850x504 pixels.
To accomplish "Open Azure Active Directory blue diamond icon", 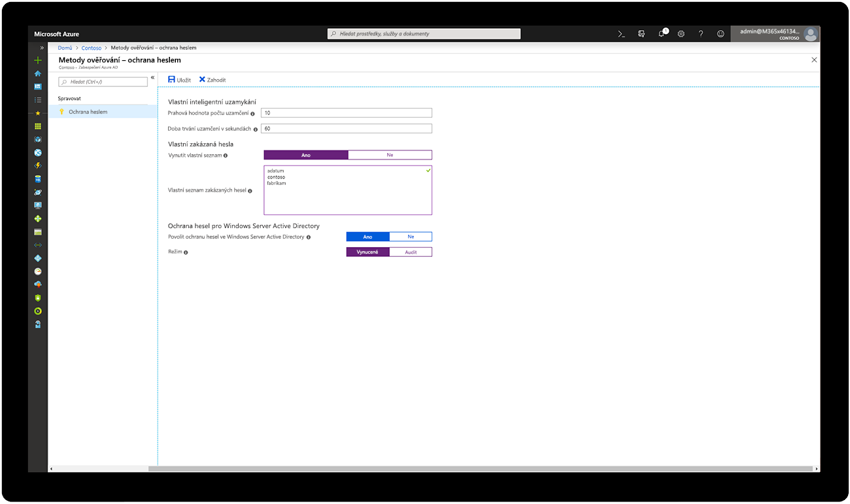I will (38, 258).
